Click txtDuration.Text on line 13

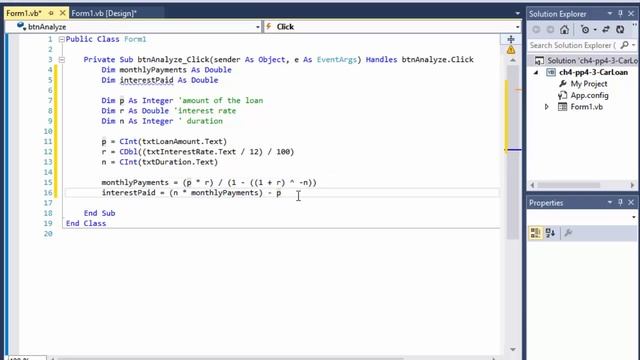[178, 162]
